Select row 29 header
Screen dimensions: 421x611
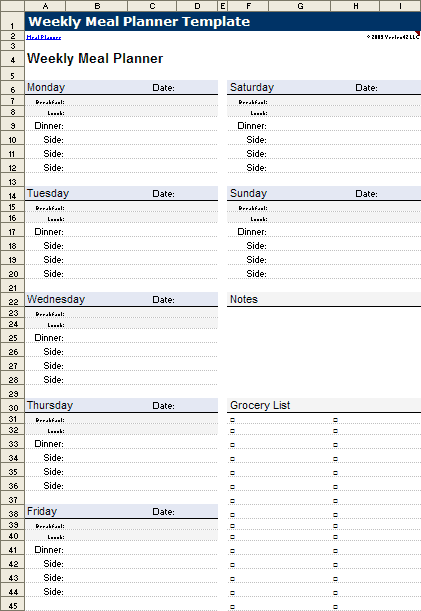pos(12,393)
